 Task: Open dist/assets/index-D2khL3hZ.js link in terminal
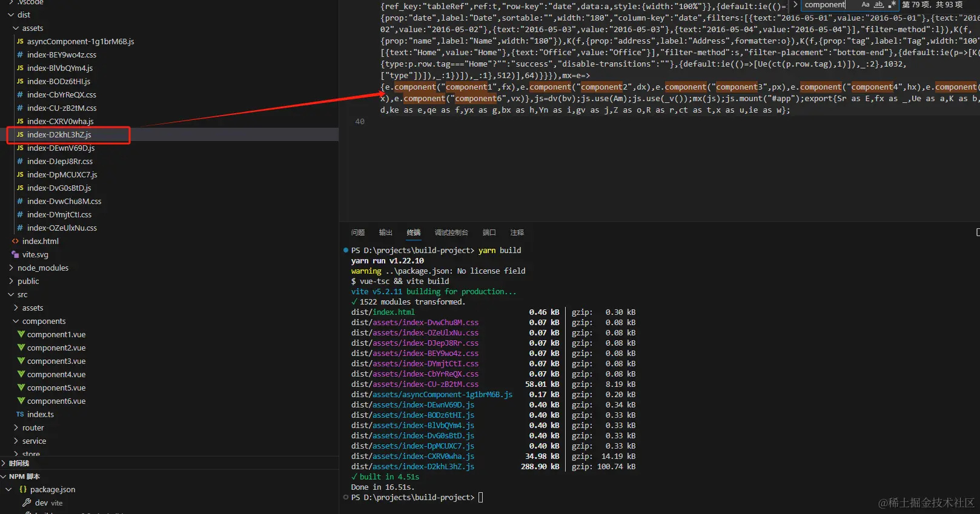(412, 467)
